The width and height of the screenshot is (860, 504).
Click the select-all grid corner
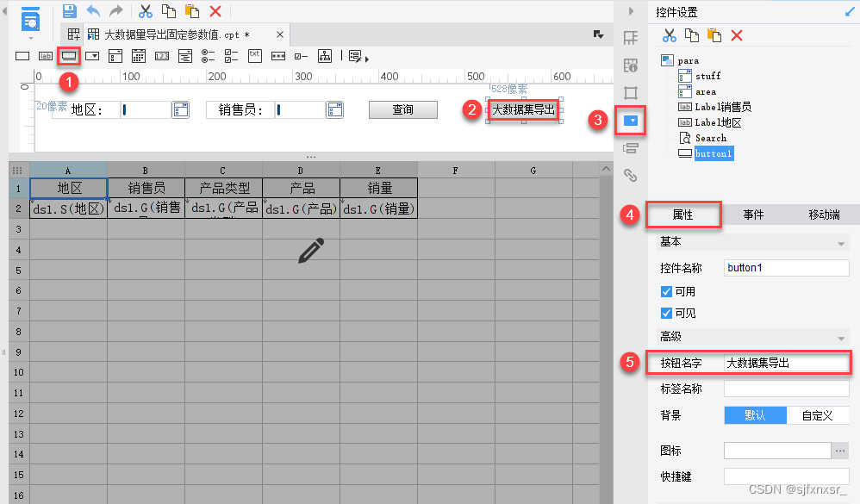pyautogui.click(x=18, y=171)
